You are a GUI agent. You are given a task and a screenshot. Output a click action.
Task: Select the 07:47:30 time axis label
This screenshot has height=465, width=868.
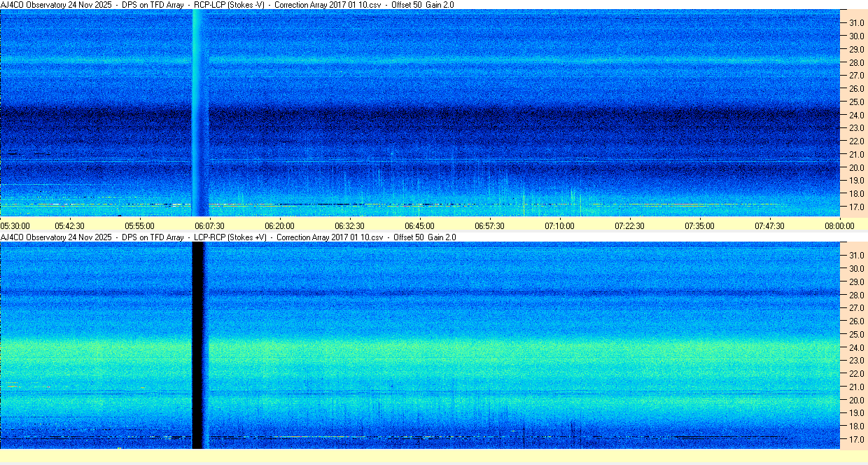point(770,226)
